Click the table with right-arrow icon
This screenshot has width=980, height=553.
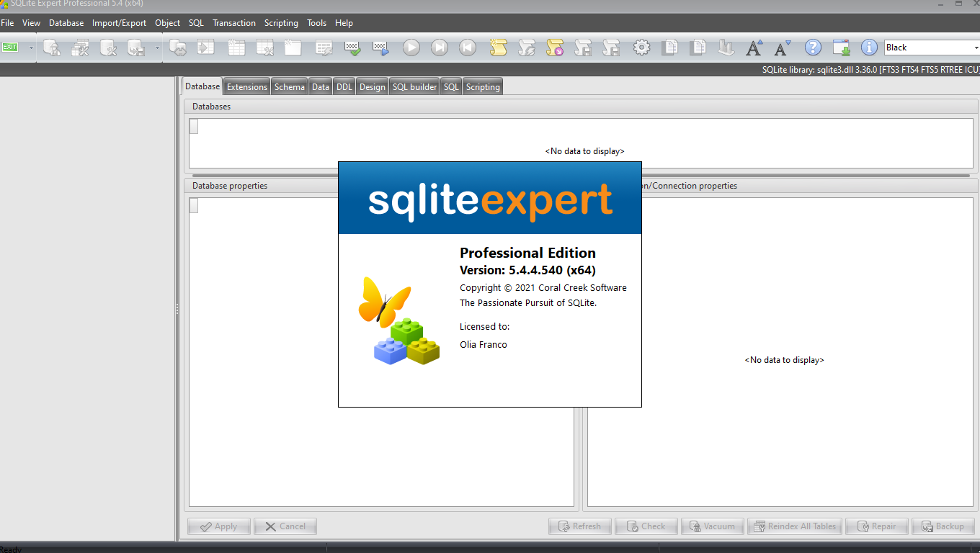pos(207,48)
